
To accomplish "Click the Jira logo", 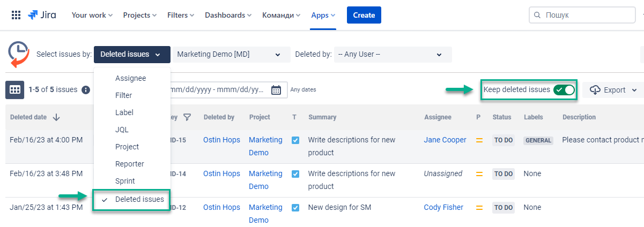I will coord(42,15).
